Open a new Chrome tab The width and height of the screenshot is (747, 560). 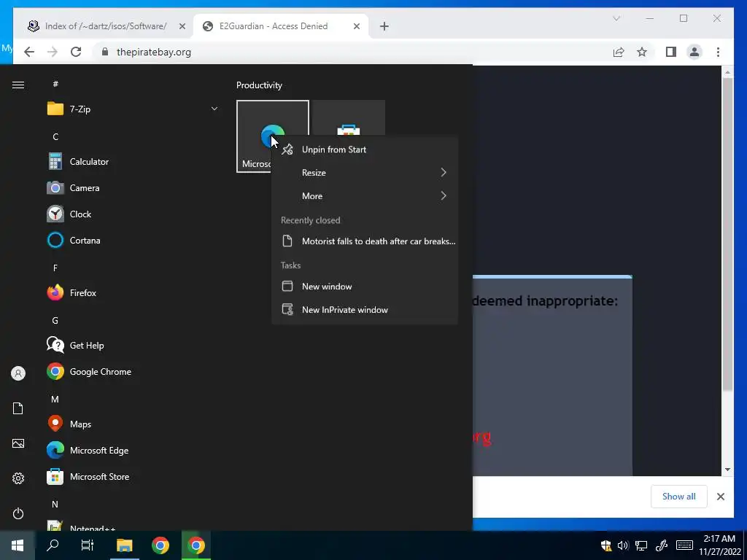(384, 26)
